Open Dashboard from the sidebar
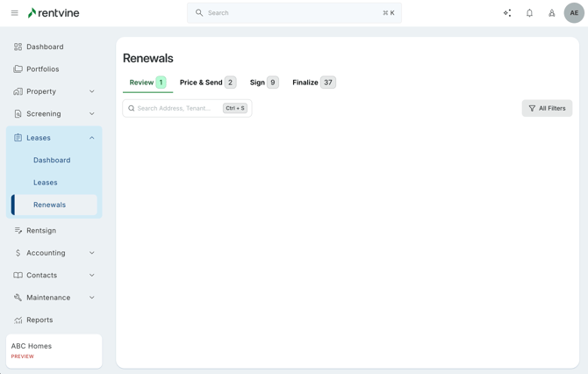Screen dimensions: 588x374 (x=45, y=47)
